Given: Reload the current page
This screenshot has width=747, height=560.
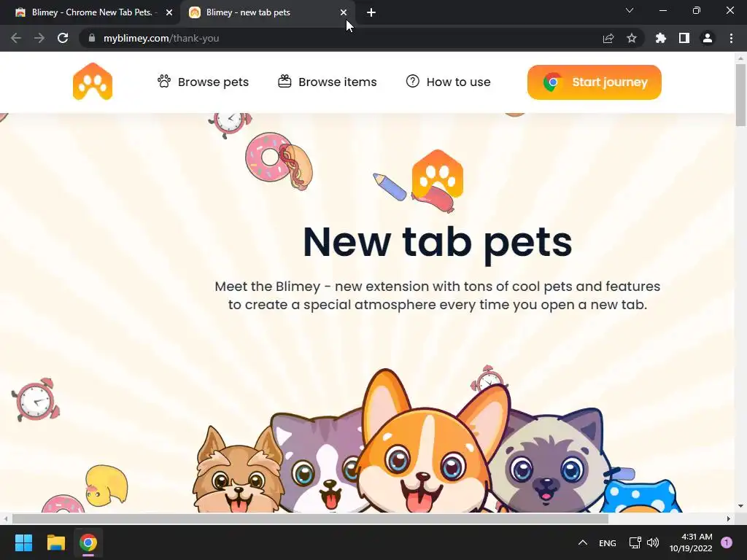Looking at the screenshot, I should point(63,38).
